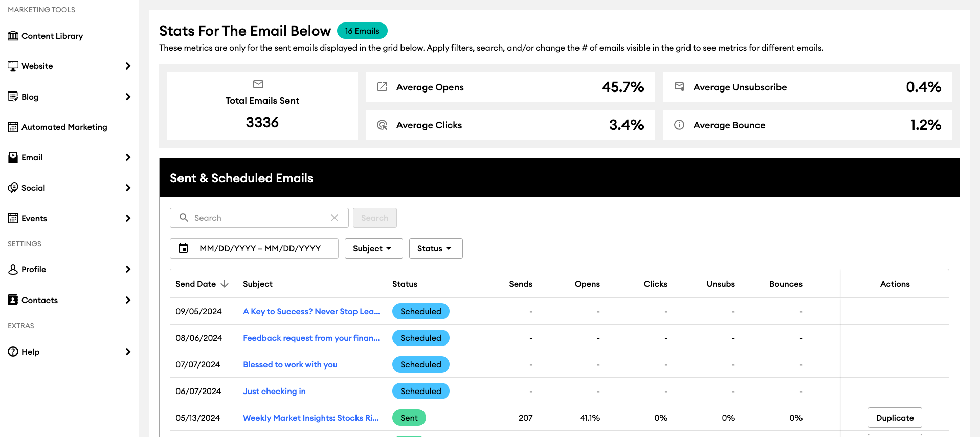The height and width of the screenshot is (437, 980).
Task: Expand the Contacts menu chevron
Action: point(128,300)
